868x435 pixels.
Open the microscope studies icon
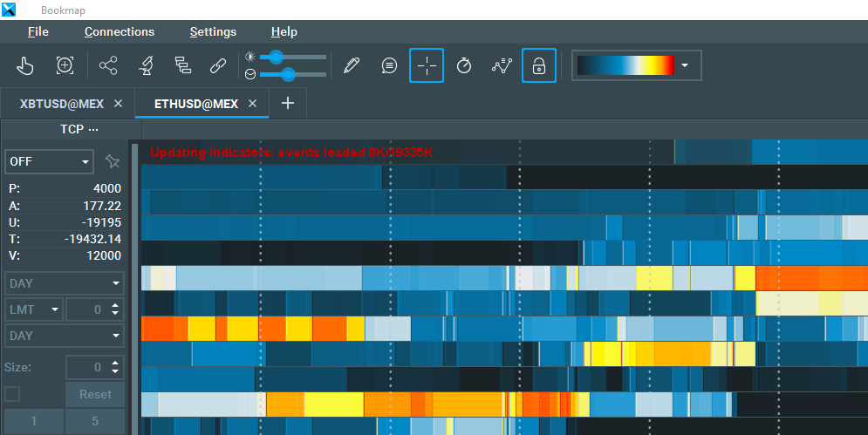(147, 65)
